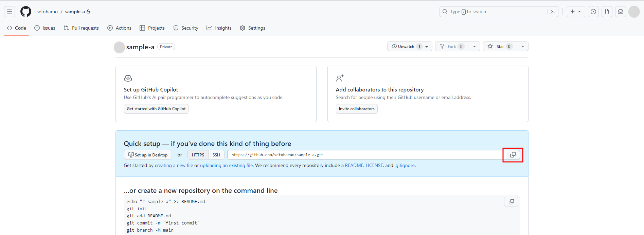Follow the 'uploading an existing file' link
644x235 pixels.
point(227,165)
